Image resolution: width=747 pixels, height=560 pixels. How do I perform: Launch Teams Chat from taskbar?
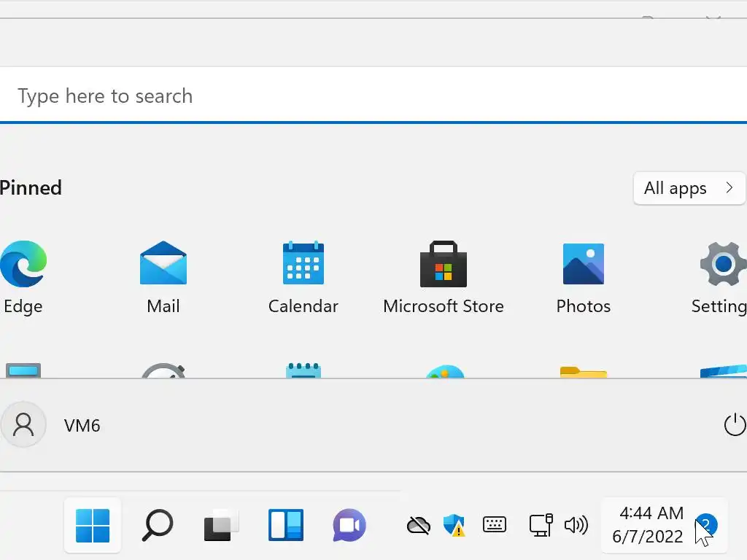(349, 525)
